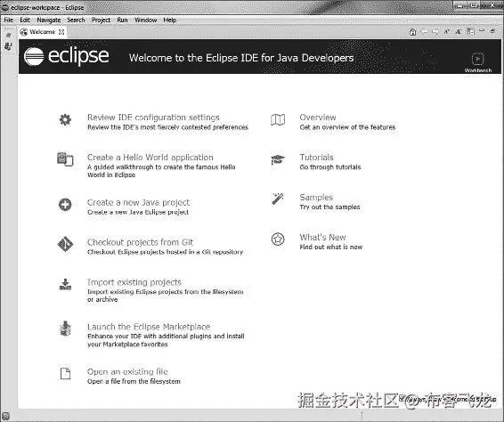Open Review IDE configuration settings link
The image size is (504, 422).
[153, 118]
